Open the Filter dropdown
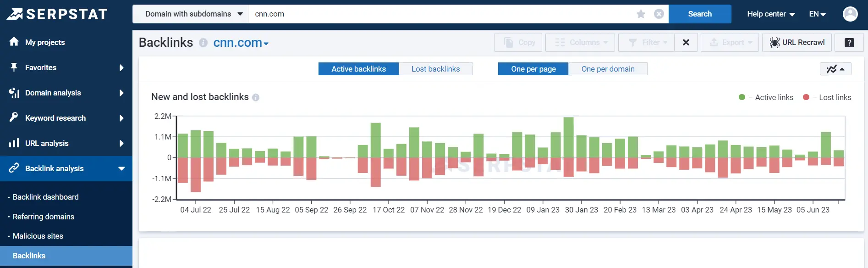This screenshot has height=268, width=868. pyautogui.click(x=646, y=42)
